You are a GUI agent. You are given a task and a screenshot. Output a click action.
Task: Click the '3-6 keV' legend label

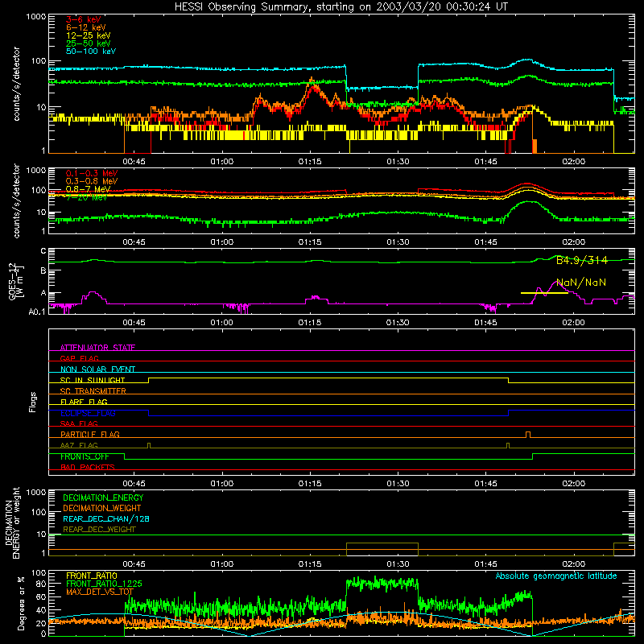[x=83, y=19]
